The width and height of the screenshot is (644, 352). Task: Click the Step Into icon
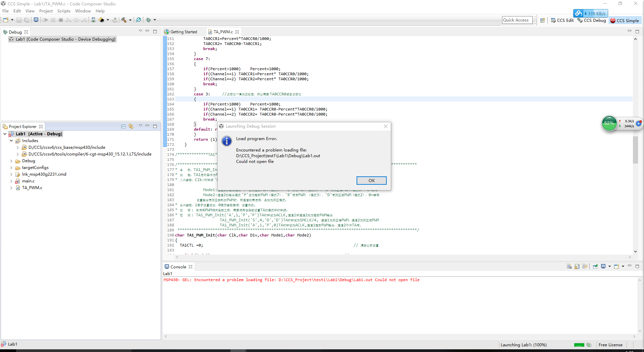coord(68,20)
